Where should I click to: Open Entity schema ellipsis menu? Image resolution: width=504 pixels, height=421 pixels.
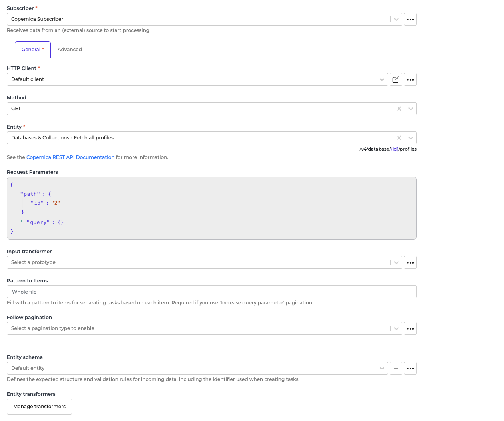pyautogui.click(x=410, y=368)
